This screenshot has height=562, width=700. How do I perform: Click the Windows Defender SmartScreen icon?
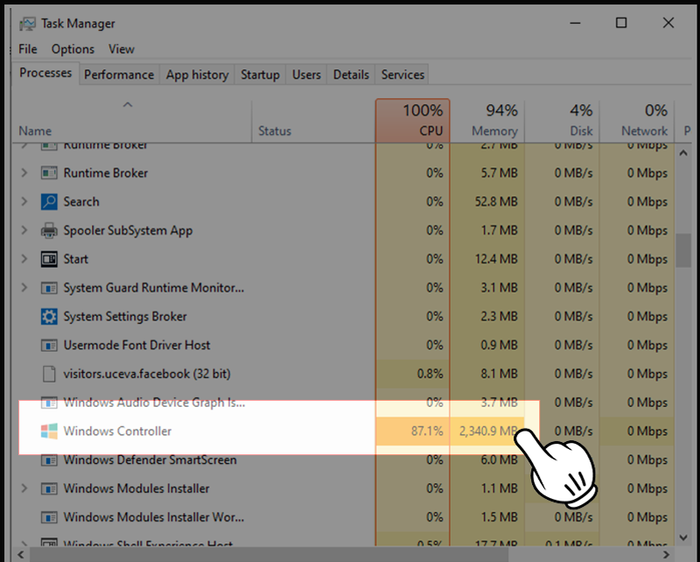click(x=49, y=460)
